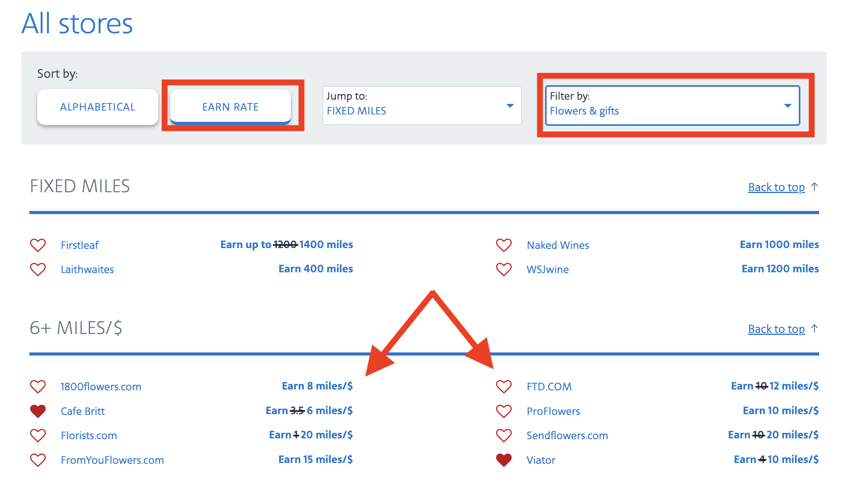Viewport: 843px width, 504px height.
Task: Toggle heart beside Sendflowers.com
Action: (x=504, y=435)
